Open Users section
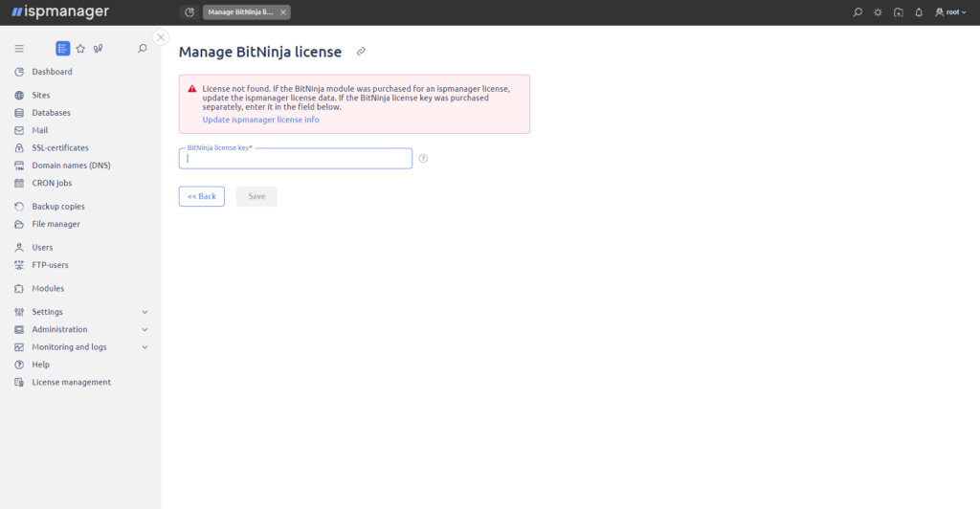The width and height of the screenshot is (980, 509). 42,247
